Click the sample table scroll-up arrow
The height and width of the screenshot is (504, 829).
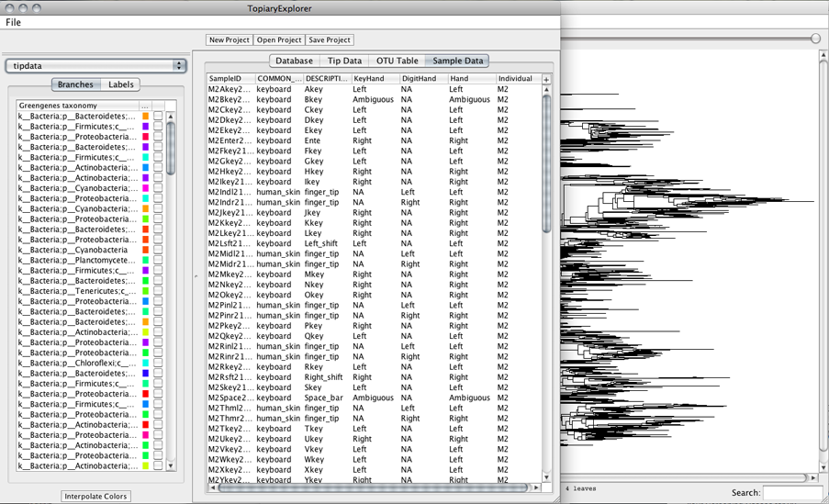click(x=546, y=89)
